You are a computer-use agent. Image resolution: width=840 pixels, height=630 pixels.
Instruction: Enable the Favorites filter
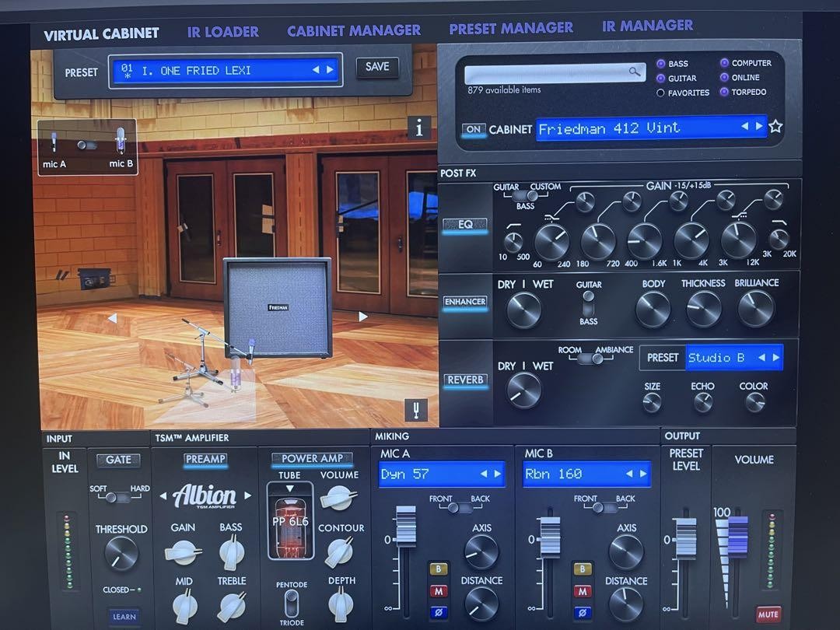coord(660,93)
